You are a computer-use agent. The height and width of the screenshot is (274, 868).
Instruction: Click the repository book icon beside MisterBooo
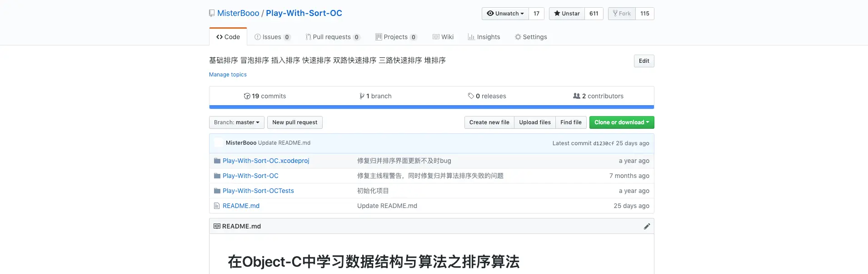point(212,13)
